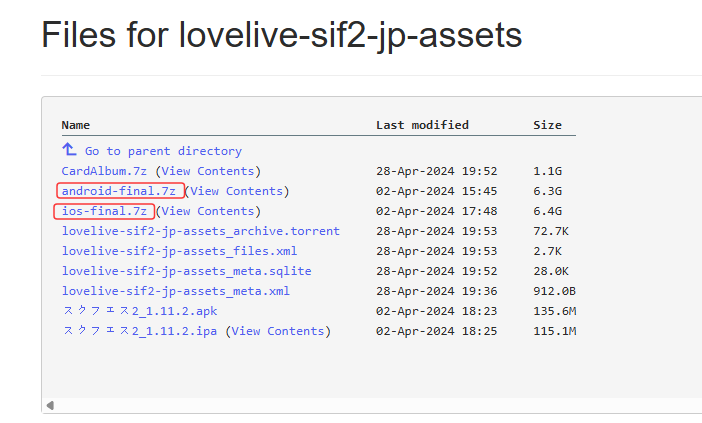Select date 02-Apr-2024 18:25
This screenshot has width=702, height=423.
(x=437, y=331)
